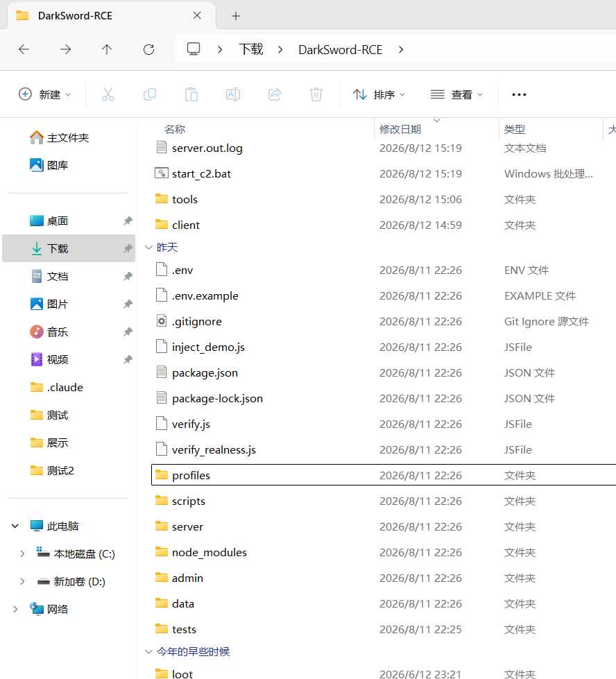
Task: Collapse the 今年的早些时候 group
Action: click(x=148, y=651)
